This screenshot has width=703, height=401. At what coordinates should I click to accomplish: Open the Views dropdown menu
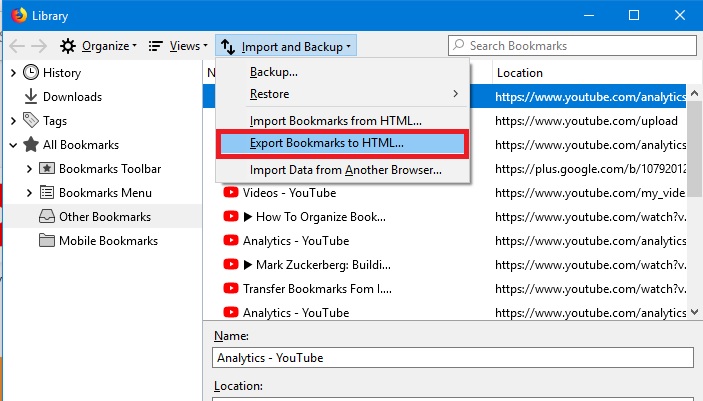pos(178,46)
